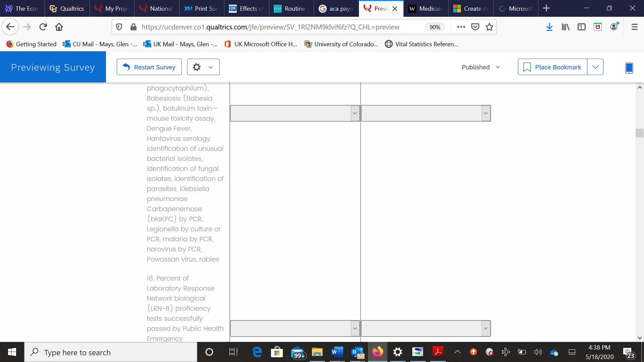The height and width of the screenshot is (362, 644).
Task: Switch to the Medicaid Wikipedia tab
Action: [x=426, y=8]
